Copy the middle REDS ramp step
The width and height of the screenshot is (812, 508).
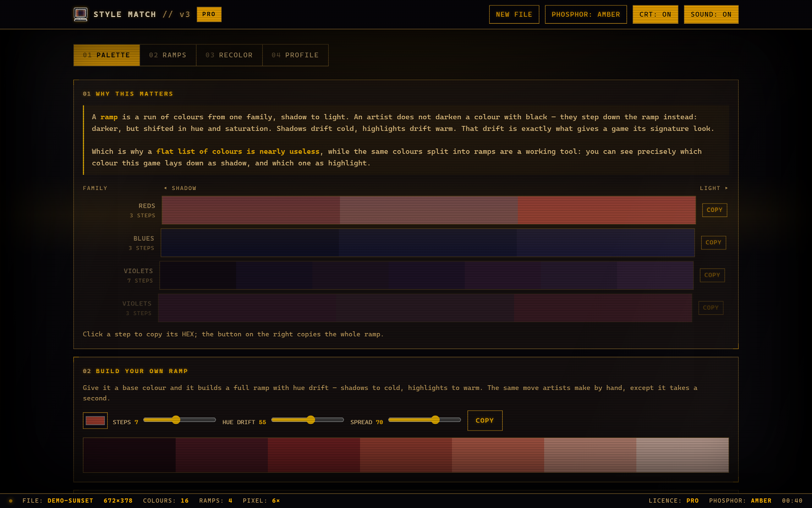pyautogui.click(x=429, y=210)
